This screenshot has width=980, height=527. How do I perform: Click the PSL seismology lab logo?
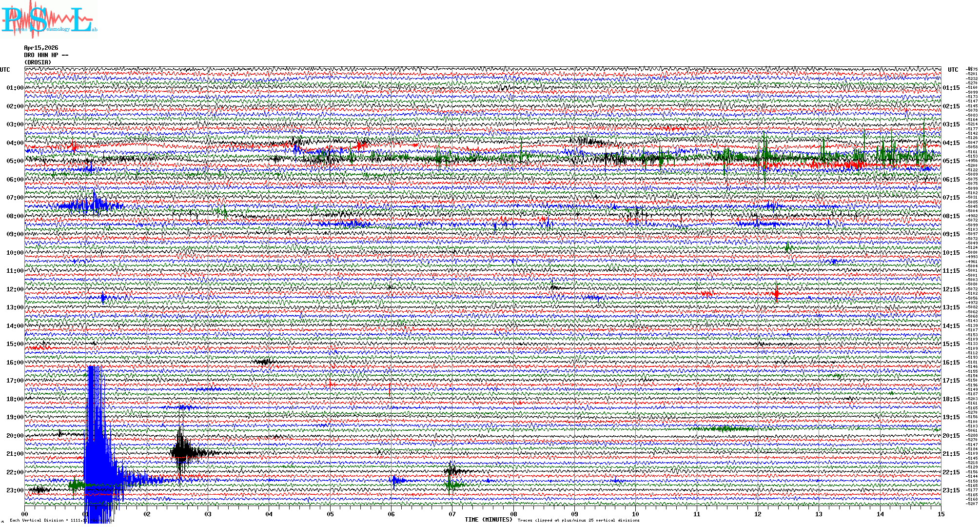[48, 20]
